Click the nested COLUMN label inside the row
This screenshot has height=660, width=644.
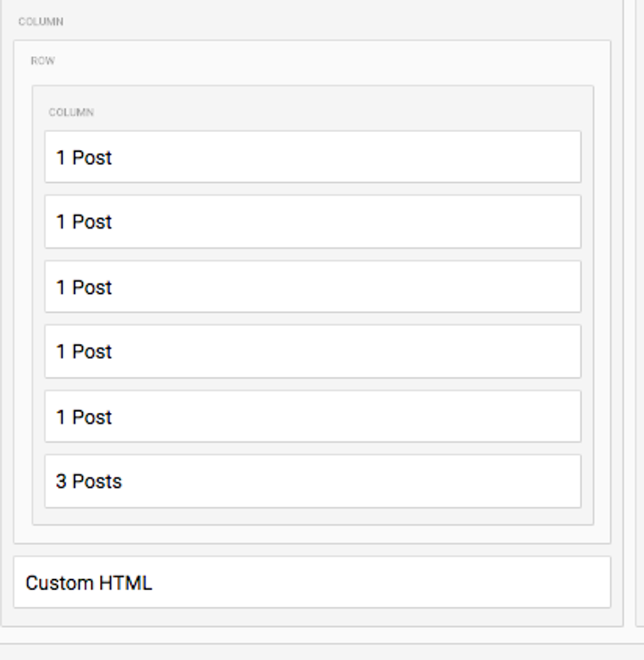[71, 112]
